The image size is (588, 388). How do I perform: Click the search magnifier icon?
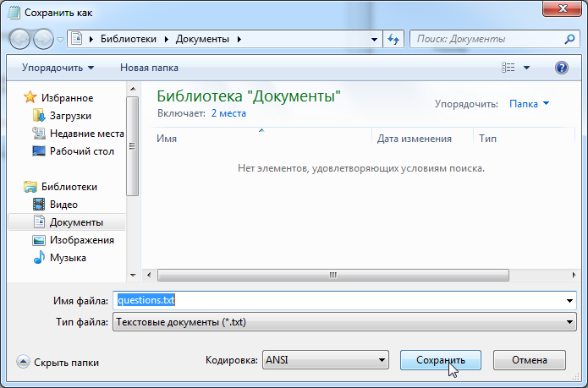click(569, 39)
